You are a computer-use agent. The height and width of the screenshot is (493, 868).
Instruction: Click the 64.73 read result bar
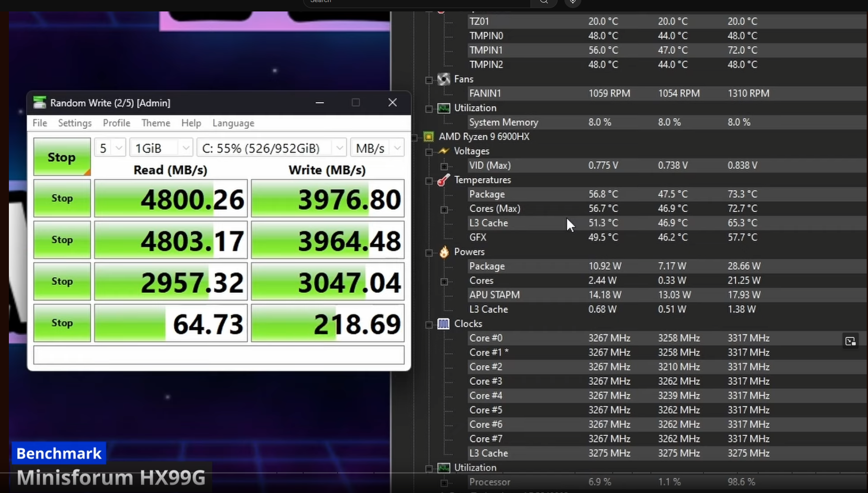tap(170, 323)
